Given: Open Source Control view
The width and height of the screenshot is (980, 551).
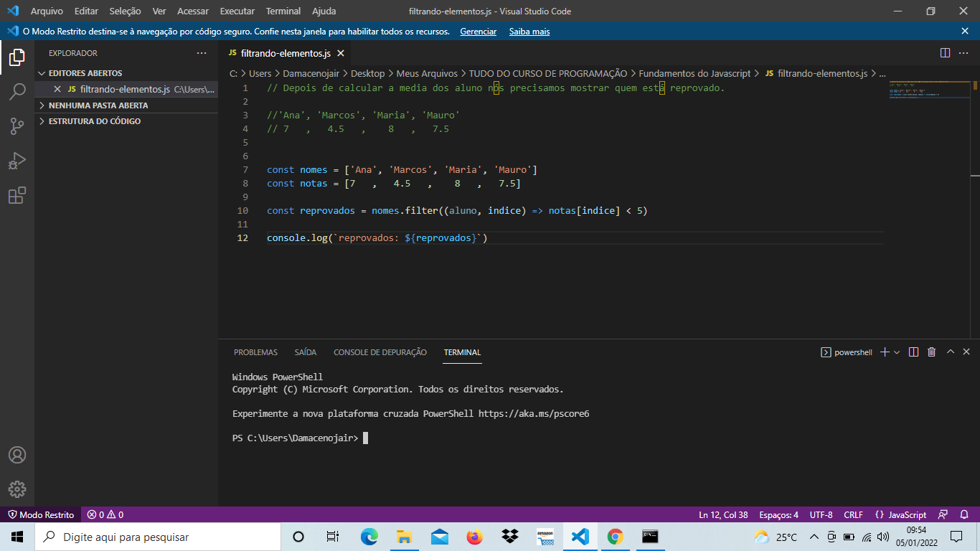Looking at the screenshot, I should point(17,126).
